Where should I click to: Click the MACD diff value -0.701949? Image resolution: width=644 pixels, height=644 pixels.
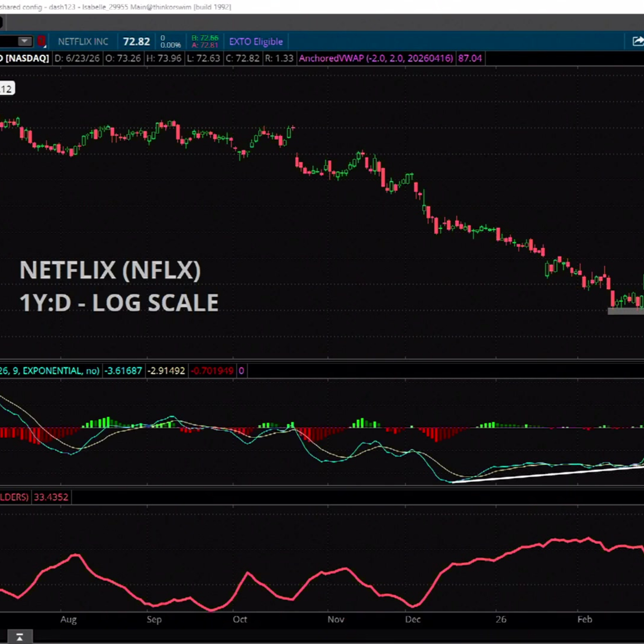(x=212, y=371)
